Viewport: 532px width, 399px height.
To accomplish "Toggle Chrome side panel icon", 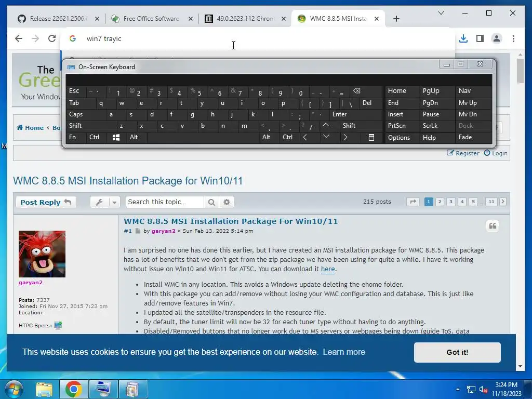I will pyautogui.click(x=480, y=38).
